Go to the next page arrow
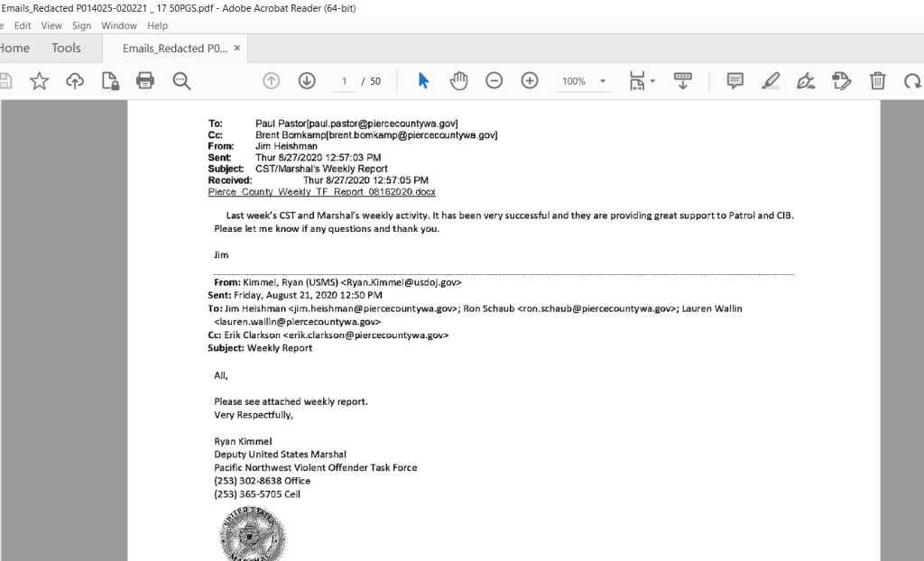 307,81
